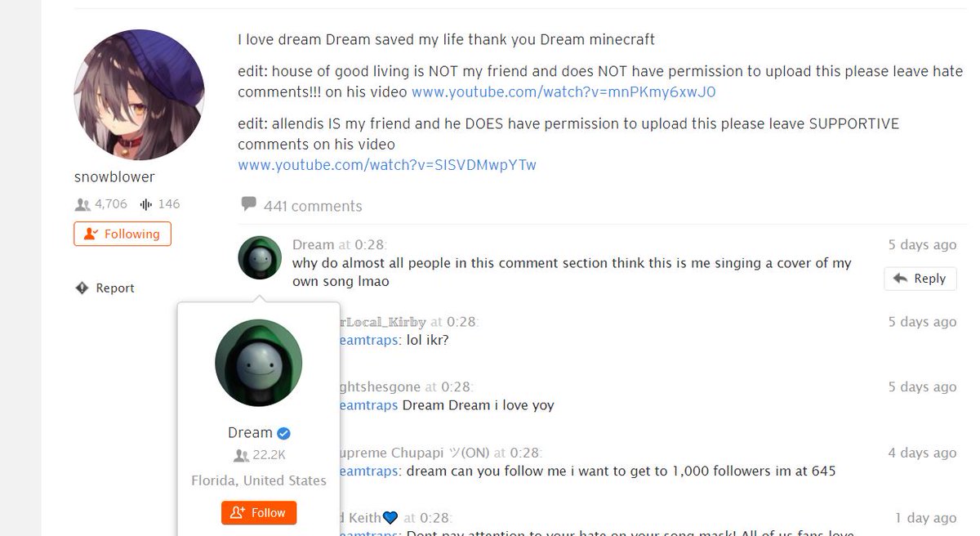Click the speech bubble comments icon
This screenshot has height=536, width=980.
pos(248,204)
